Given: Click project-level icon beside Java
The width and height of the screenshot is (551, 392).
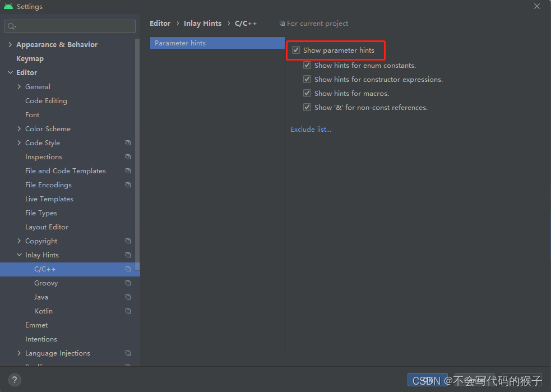Looking at the screenshot, I should [128, 297].
